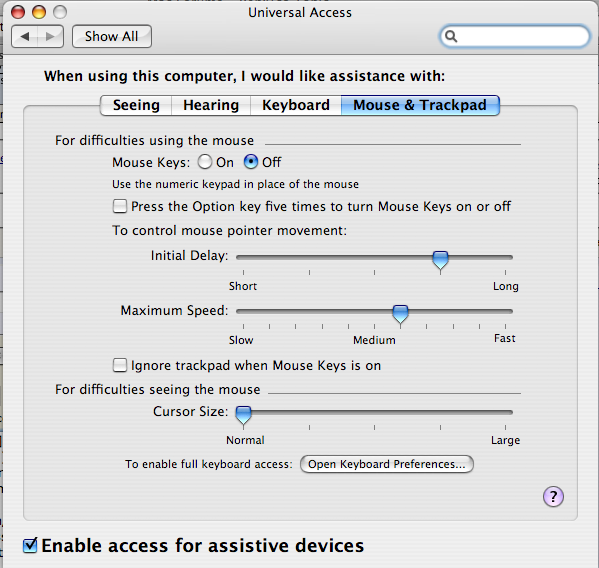Select the Mouse & Trackpad tab
Screen dimensions: 599x568
click(x=420, y=105)
